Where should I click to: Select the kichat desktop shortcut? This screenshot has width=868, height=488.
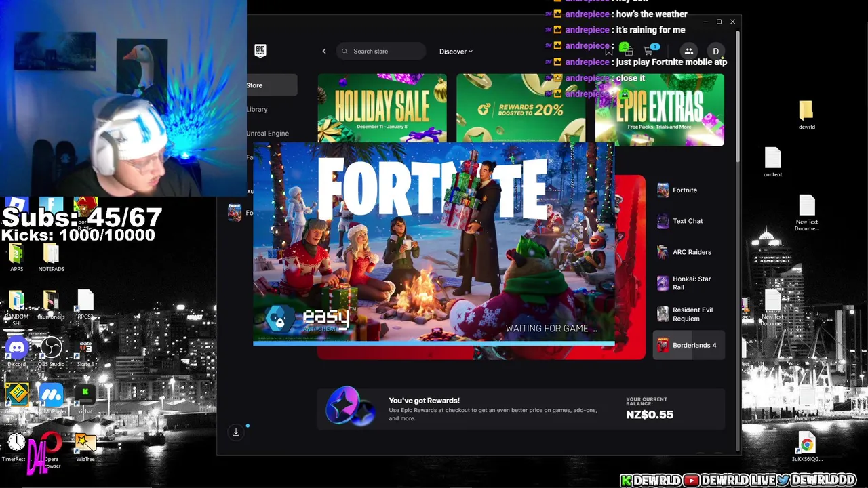[85, 399]
